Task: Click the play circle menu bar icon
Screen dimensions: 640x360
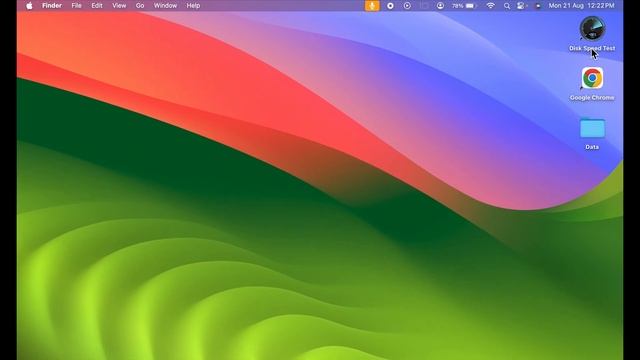Action: [407, 6]
